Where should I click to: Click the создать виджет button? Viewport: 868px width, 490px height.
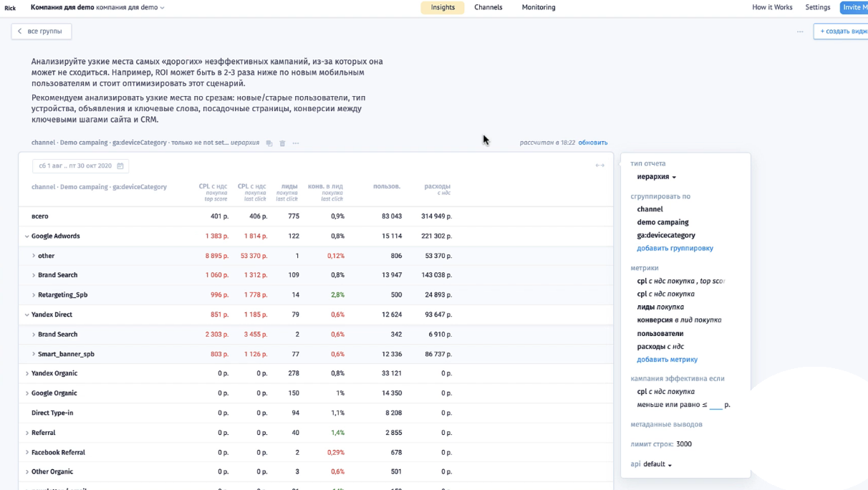[x=841, y=32]
